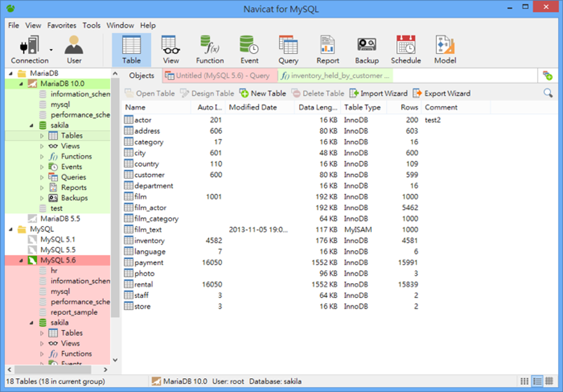The height and width of the screenshot is (392, 563).
Task: Switch to Untitled (MySQL 5.6) Query tab
Action: pos(220,76)
